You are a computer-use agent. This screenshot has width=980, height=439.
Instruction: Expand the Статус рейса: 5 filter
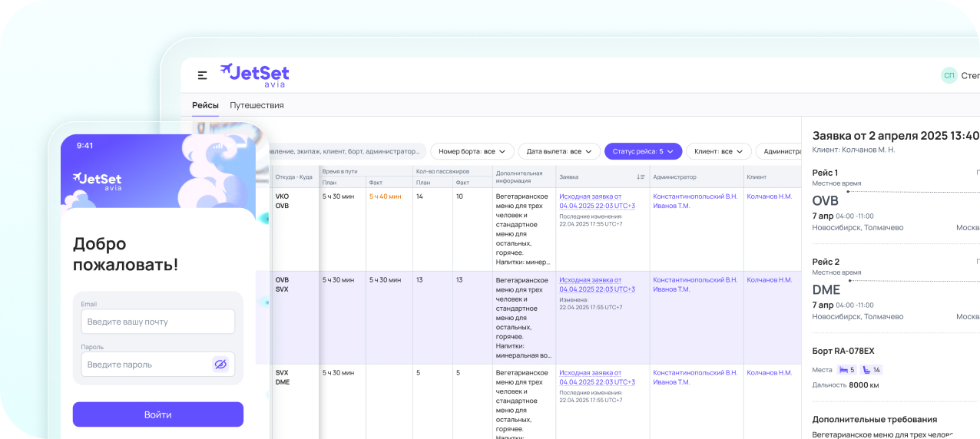(642, 151)
